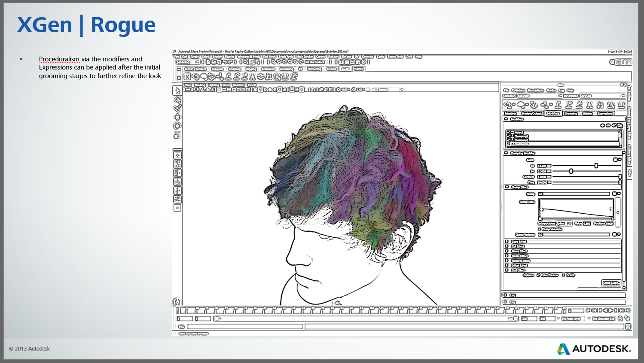Expand the Curl Effect section
Image resolution: width=644 pixels, height=363 pixels.
[x=507, y=270]
